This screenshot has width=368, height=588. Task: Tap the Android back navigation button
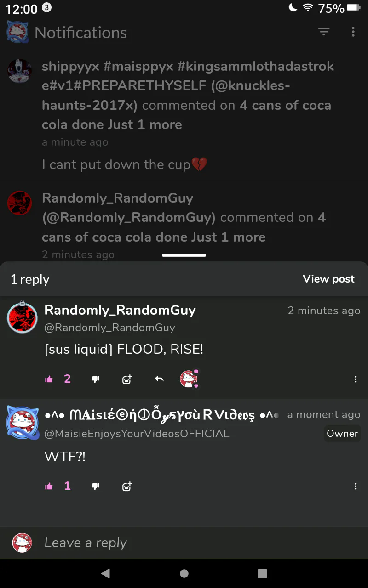click(105, 573)
